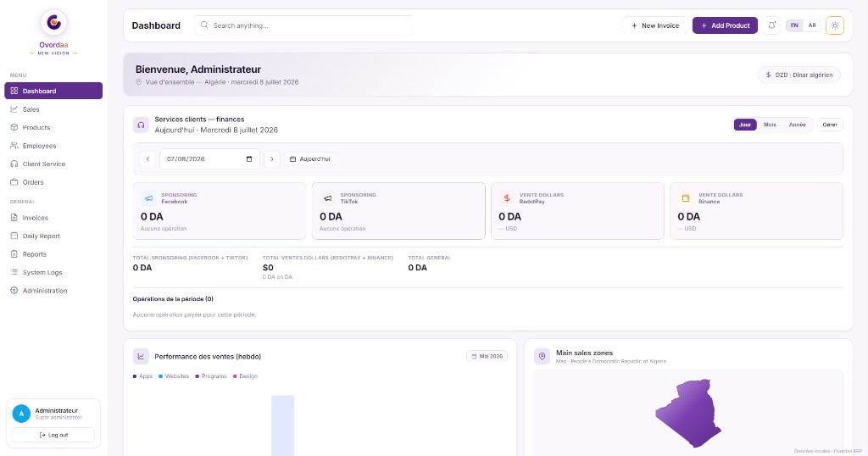Click the TikTok sponsoring megaphone icon

(x=328, y=198)
